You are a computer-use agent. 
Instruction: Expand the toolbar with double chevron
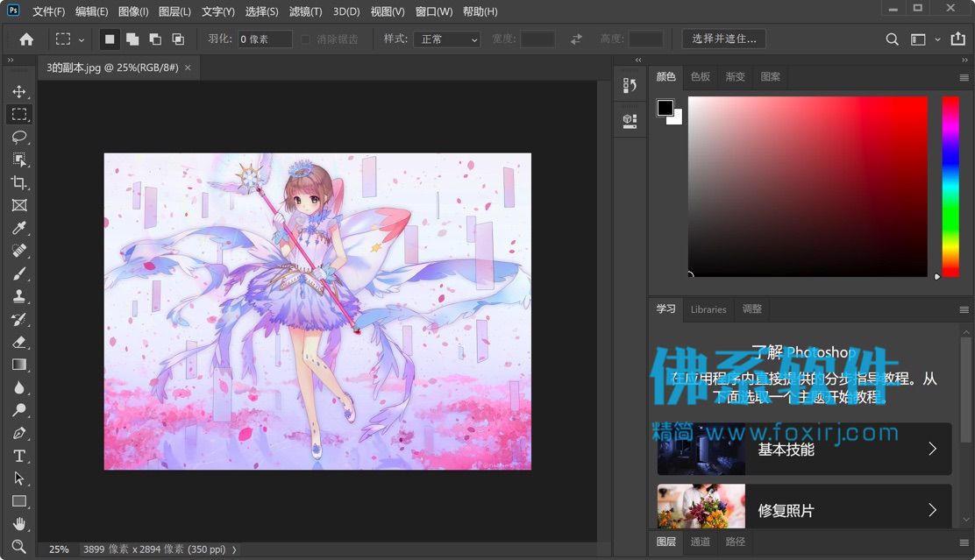pos(11,60)
